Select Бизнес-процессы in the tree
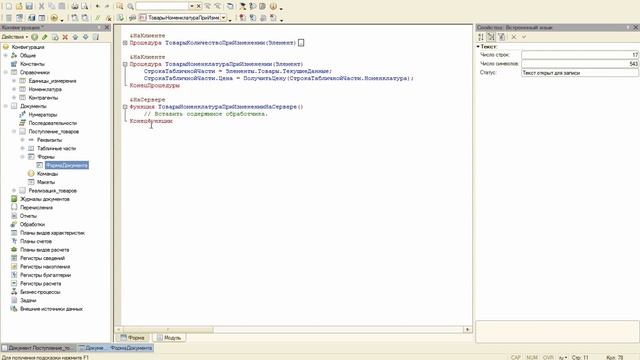The height and width of the screenshot is (360, 640). pos(40,292)
